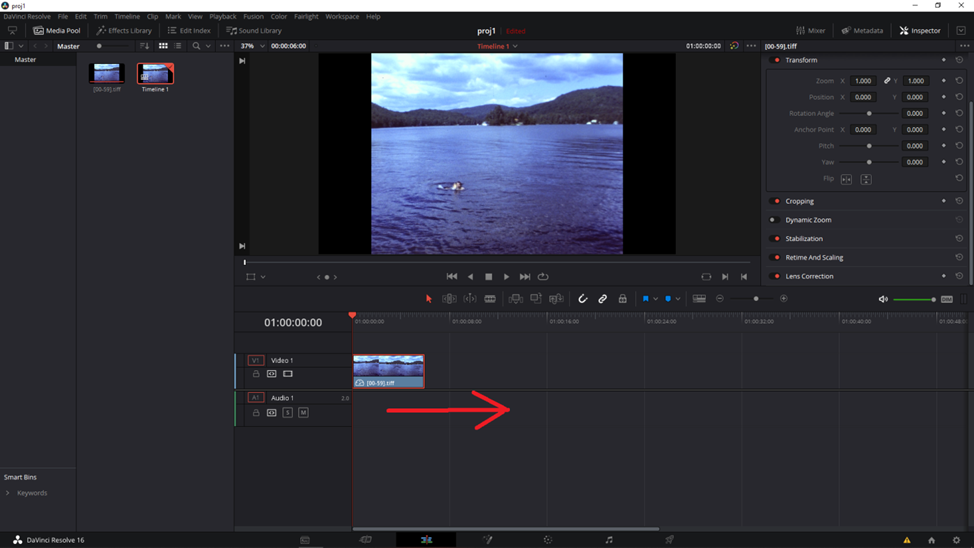Activate the Dynamic Trim Mode tool
974x548 pixels.
(470, 299)
